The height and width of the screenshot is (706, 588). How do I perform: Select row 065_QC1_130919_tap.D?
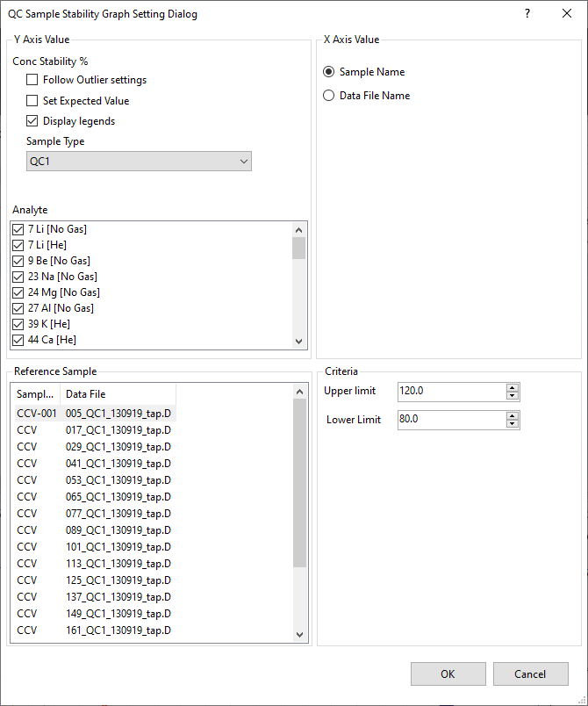[94, 497]
